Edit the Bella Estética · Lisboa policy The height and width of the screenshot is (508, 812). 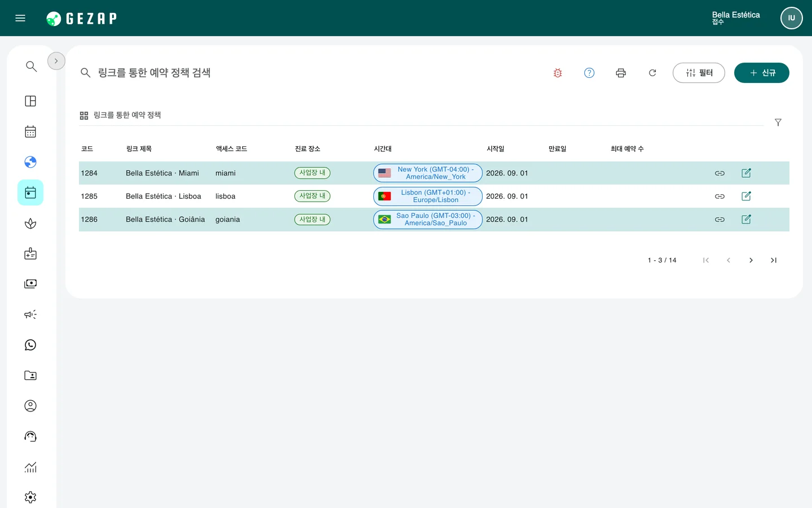pos(746,196)
